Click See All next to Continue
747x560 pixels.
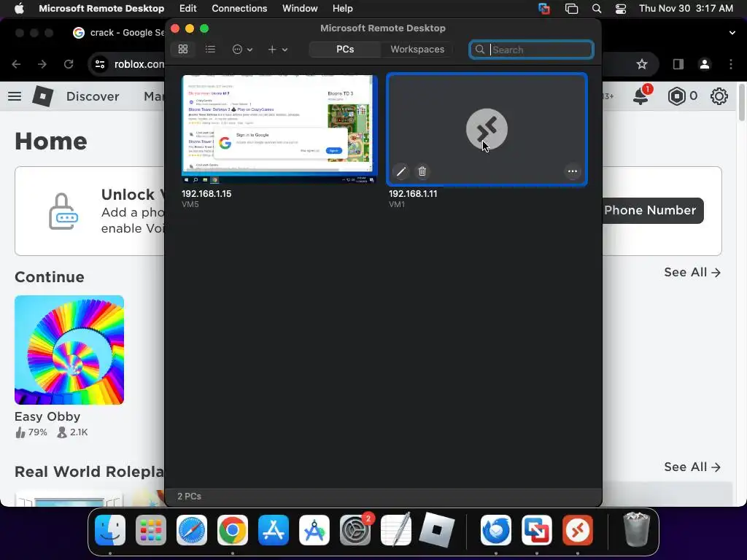click(692, 273)
